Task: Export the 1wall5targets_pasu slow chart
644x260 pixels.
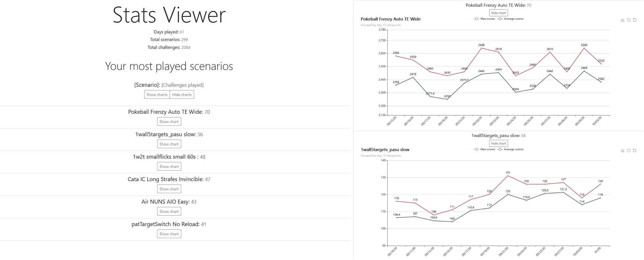Action: coord(622,150)
